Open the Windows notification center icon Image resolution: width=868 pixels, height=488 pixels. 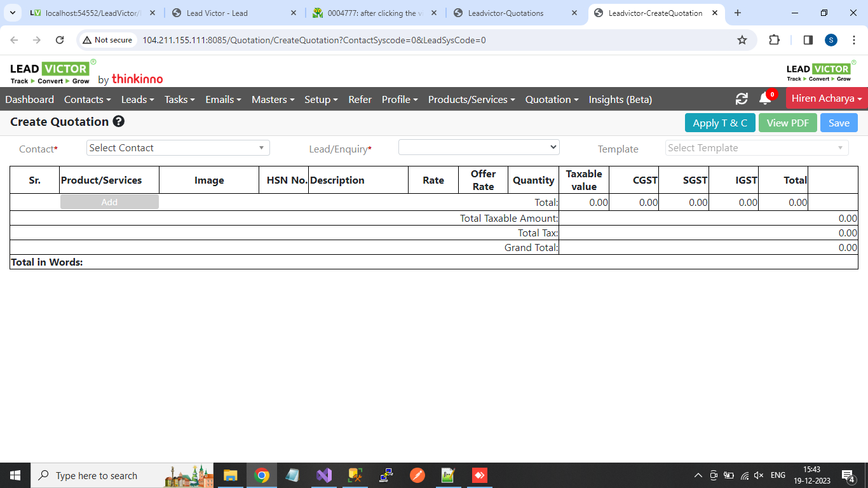[x=848, y=475]
